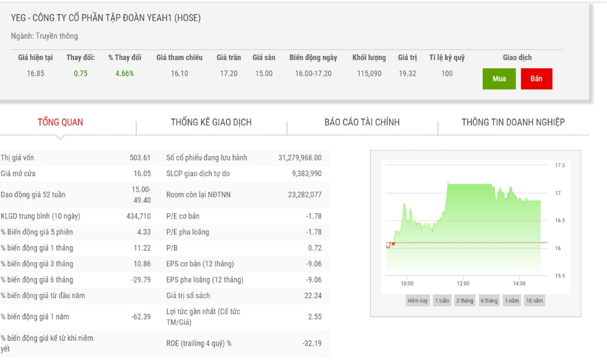
Task: Click the Giá trị value 19.32
Action: click(408, 73)
